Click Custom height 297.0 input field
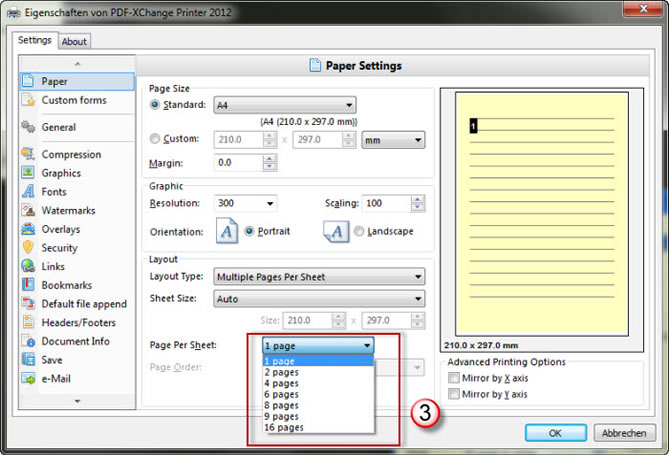This screenshot has width=669, height=455. (x=317, y=140)
